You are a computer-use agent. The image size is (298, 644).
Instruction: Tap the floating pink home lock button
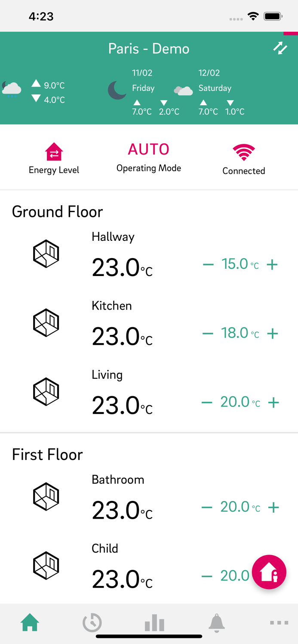269,572
